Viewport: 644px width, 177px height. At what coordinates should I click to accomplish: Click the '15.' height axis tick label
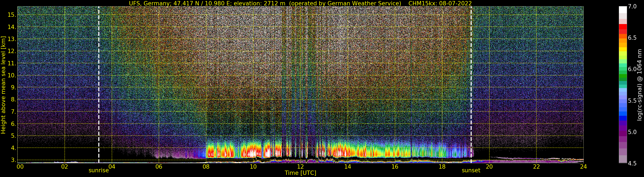[x=12, y=15]
